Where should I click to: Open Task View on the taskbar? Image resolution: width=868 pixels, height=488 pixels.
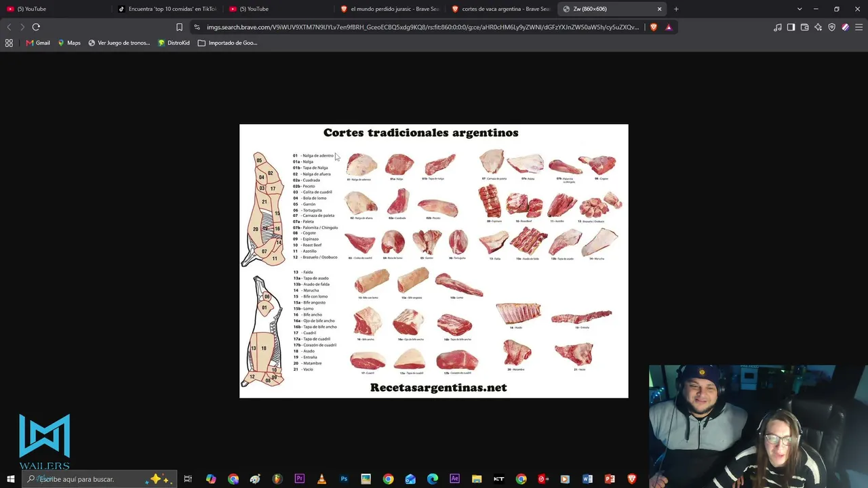[x=188, y=479]
